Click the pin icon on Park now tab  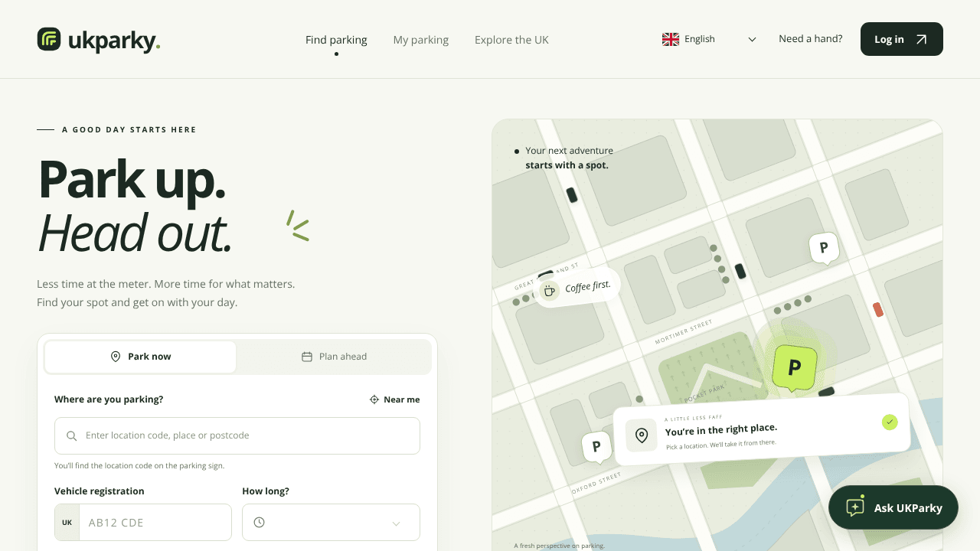[x=116, y=357]
